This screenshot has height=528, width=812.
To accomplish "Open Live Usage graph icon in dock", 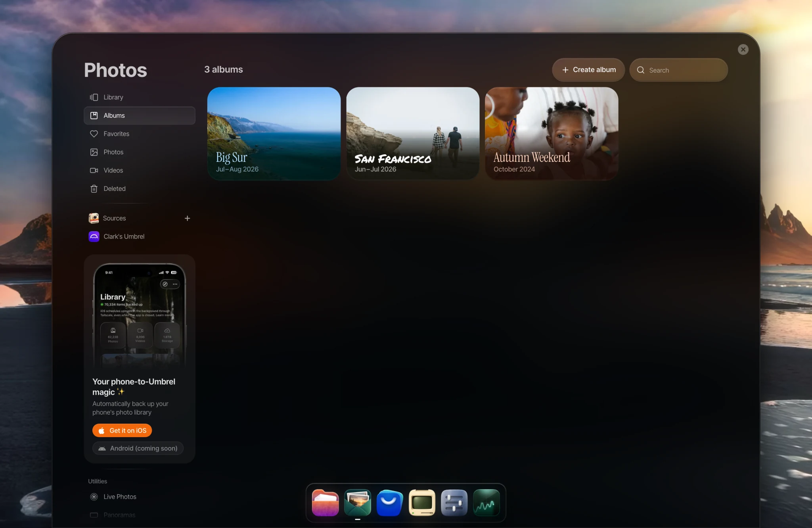I will click(x=486, y=503).
